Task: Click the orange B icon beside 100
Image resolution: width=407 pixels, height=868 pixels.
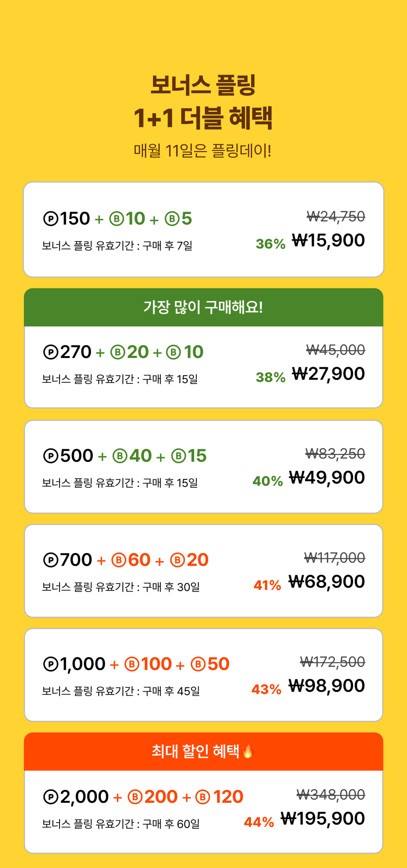Action: [x=132, y=664]
